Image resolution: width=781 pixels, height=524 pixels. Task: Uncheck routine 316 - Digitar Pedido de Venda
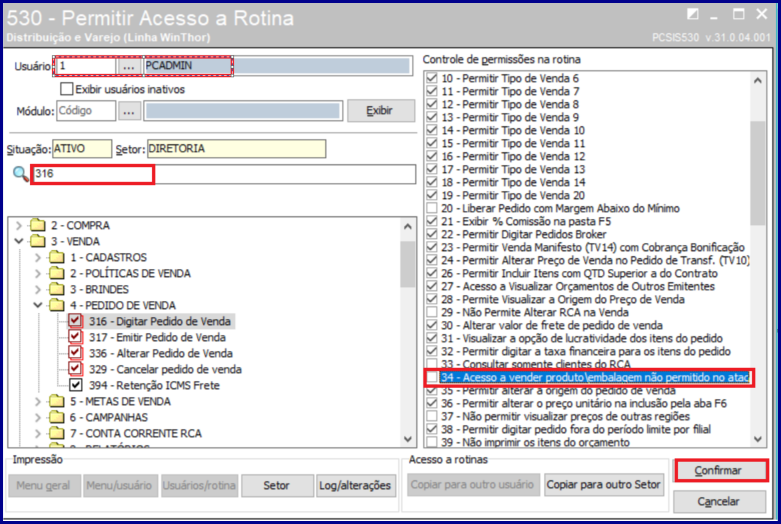pyautogui.click(x=75, y=321)
